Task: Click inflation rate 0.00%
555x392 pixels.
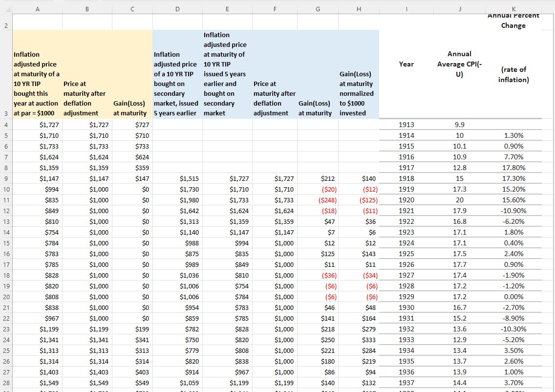Action: click(513, 297)
